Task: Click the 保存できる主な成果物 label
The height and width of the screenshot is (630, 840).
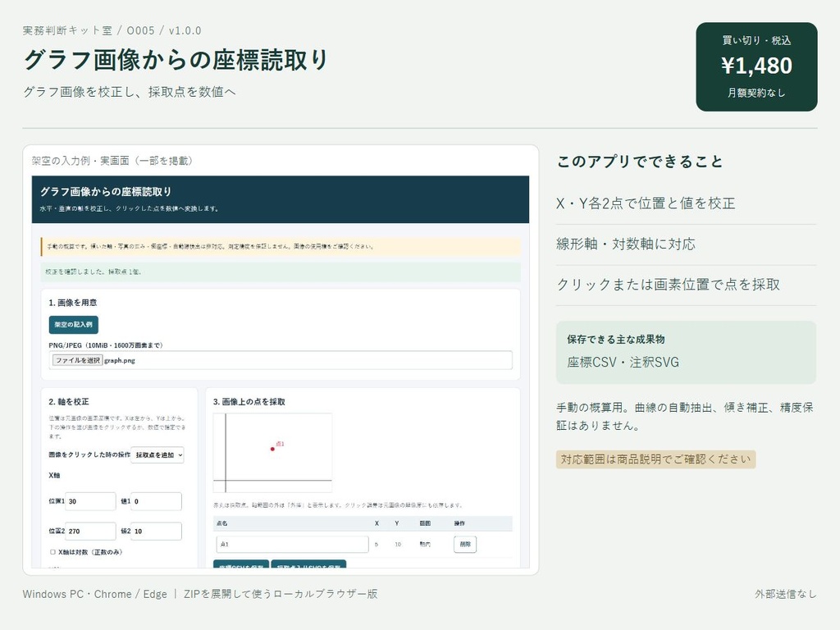Action: coord(615,339)
